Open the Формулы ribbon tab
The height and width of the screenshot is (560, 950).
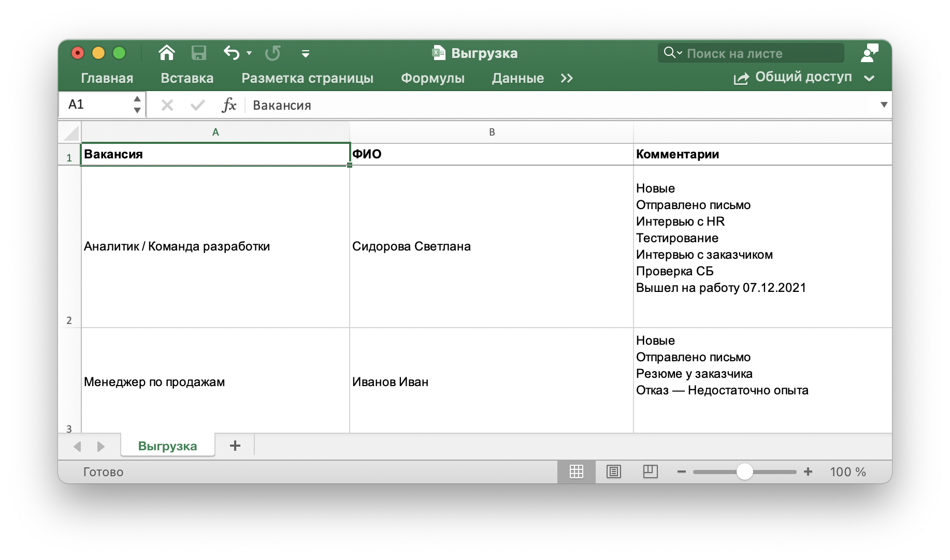(x=433, y=78)
